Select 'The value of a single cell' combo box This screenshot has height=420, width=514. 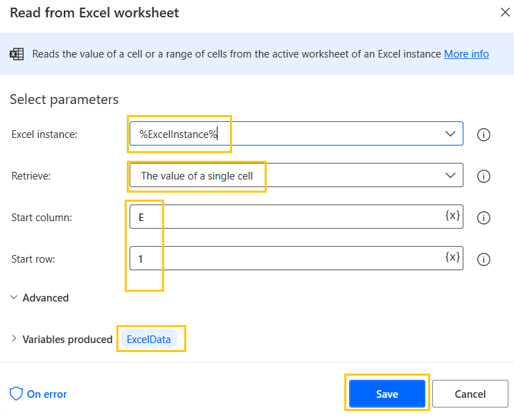296,175
